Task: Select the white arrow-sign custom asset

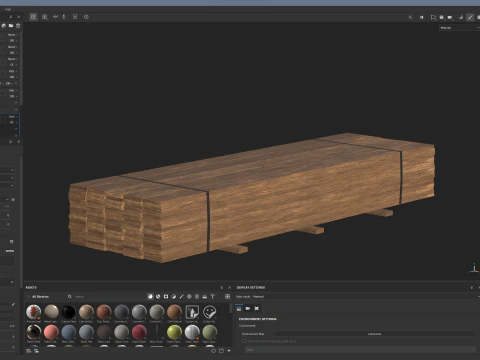Action: point(192,312)
